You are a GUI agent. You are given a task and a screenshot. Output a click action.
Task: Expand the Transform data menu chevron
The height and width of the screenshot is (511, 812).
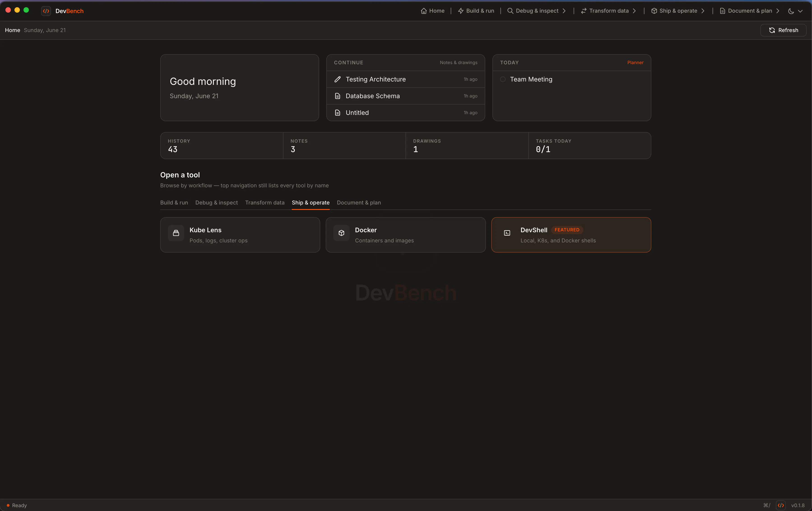coord(634,11)
